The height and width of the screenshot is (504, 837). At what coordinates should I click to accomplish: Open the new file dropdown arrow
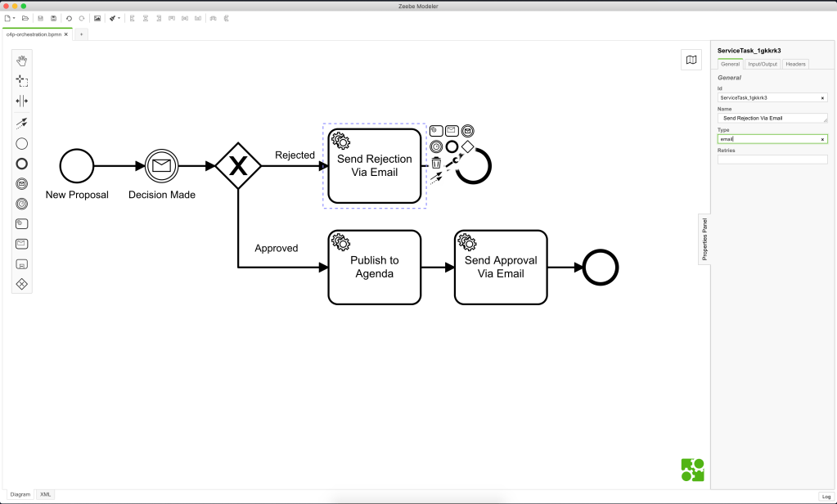click(x=14, y=18)
